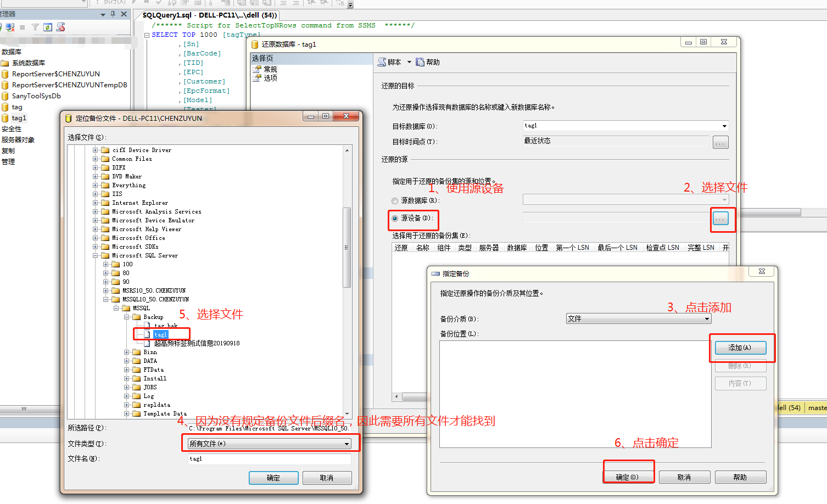Click the 文件名 input field containing tag1

coord(269,459)
